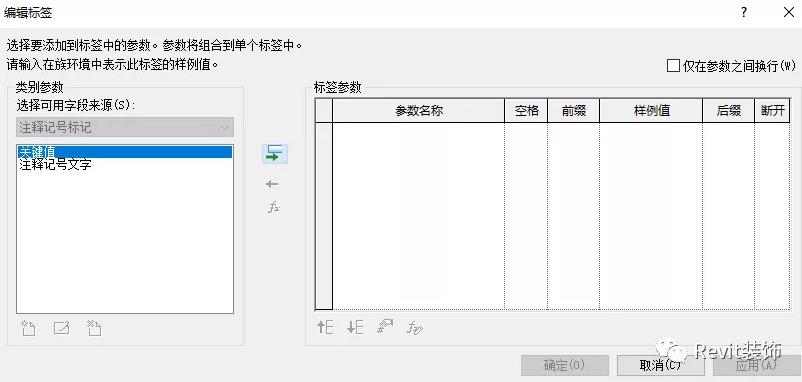Click the 样例值 column header
Screen dimensions: 802x382
point(651,111)
